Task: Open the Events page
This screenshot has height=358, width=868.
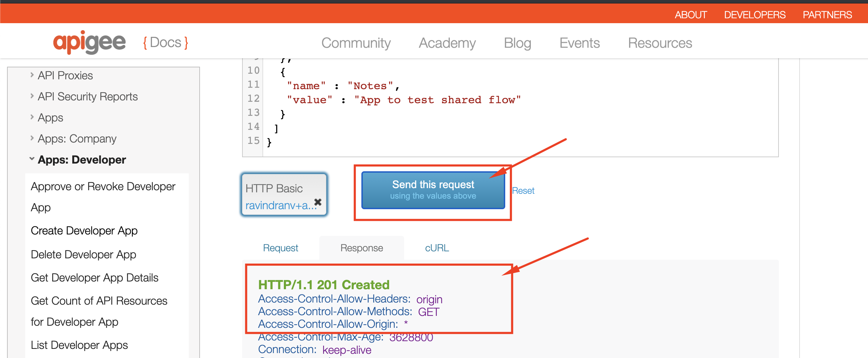Action: point(580,43)
